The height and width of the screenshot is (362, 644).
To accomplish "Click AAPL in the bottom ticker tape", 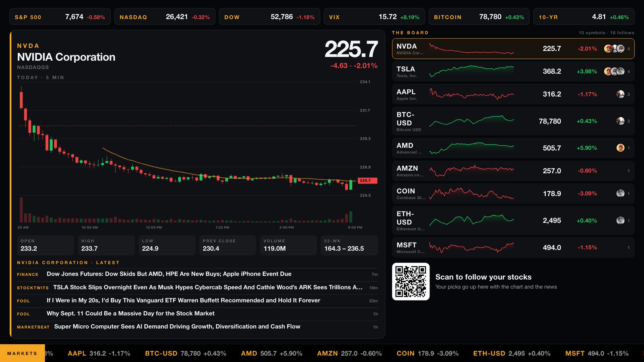I will tap(99, 354).
